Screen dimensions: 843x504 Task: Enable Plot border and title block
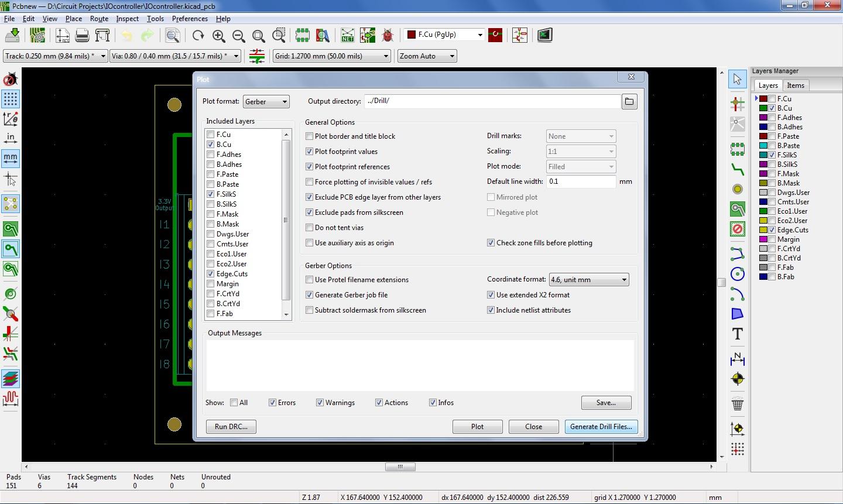click(x=310, y=136)
